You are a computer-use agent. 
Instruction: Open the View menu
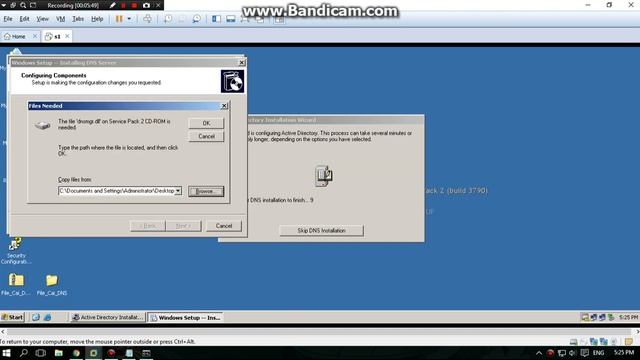(42, 19)
